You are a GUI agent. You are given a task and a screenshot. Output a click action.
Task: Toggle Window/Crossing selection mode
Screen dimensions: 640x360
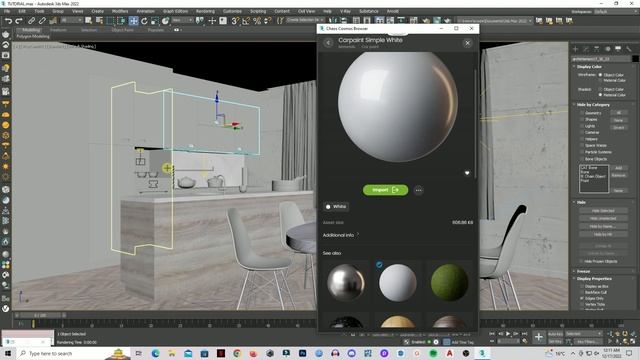coord(122,20)
